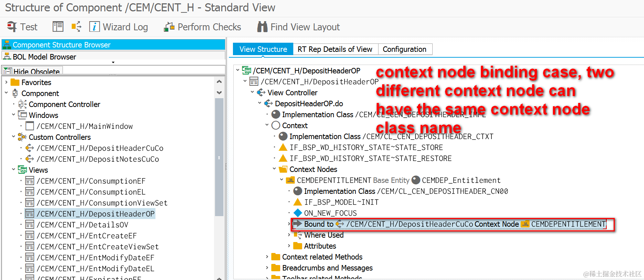Viewport: 644px width, 280px height.
Task: Collapse the Views node in left tree
Action: click(x=14, y=170)
